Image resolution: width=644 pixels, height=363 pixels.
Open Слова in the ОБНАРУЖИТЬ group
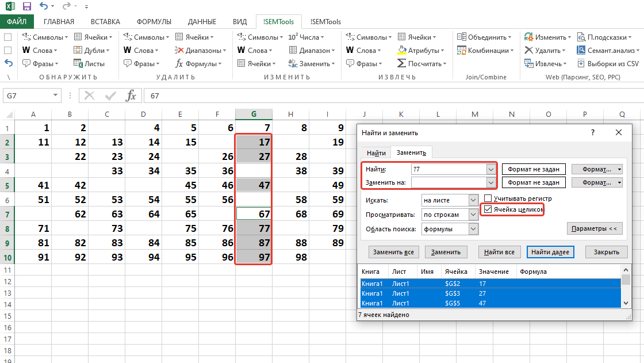click(x=40, y=50)
